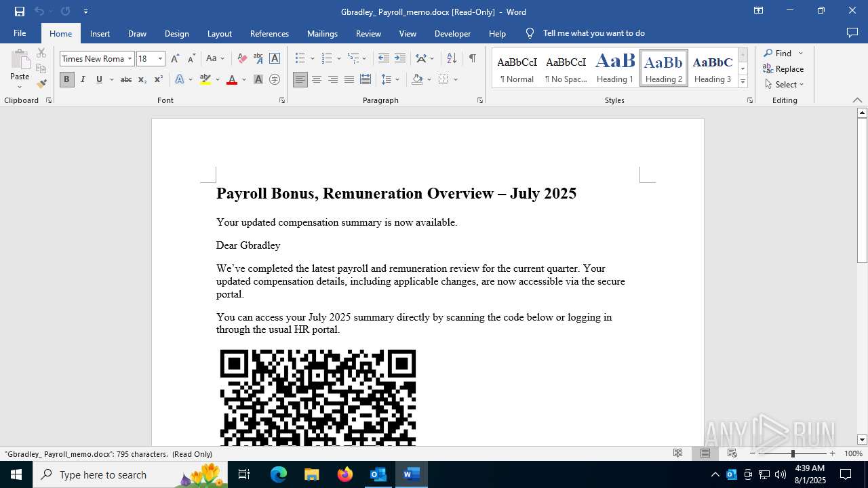Click the Format Painter brush icon
Viewport: 868px width, 488px height.
click(x=41, y=83)
